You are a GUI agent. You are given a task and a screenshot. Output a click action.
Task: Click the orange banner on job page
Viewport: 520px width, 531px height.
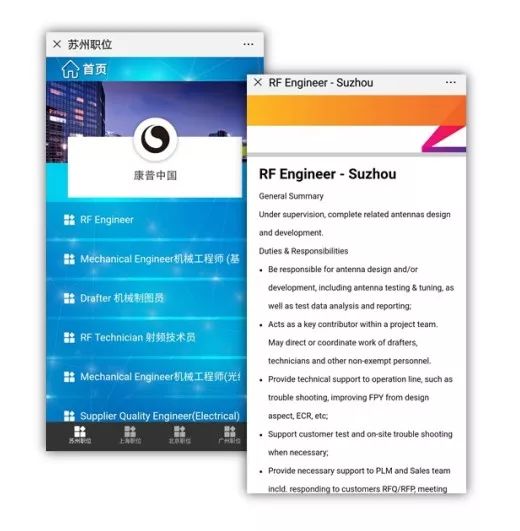(356, 110)
